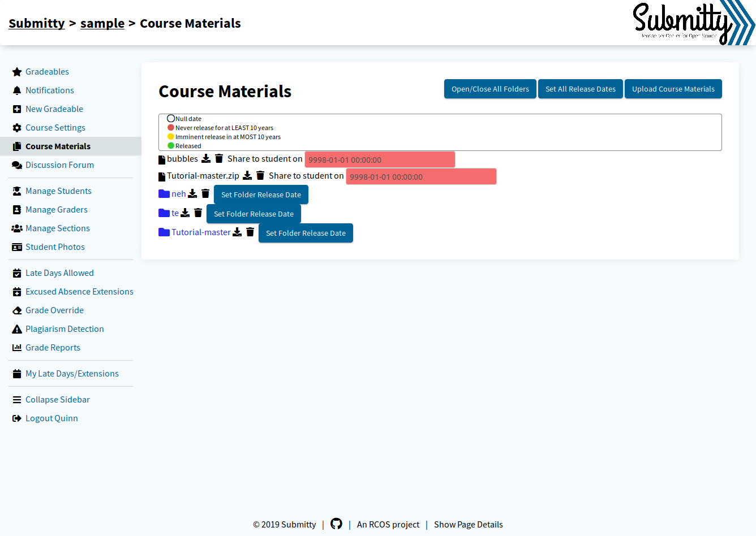The width and height of the screenshot is (756, 536).
Task: Show Page Details in footer
Action: click(469, 525)
